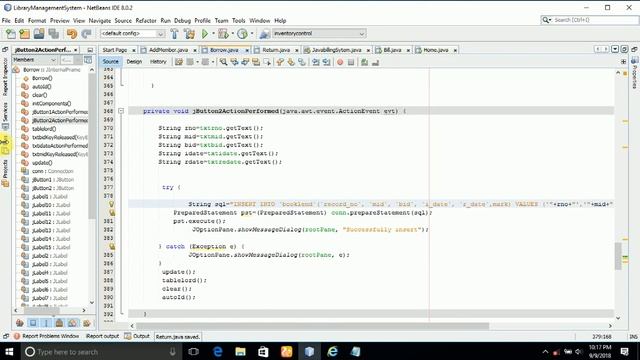Click the editor vertical scrollbar thumb
The image size is (640, 360).
pos(618,256)
